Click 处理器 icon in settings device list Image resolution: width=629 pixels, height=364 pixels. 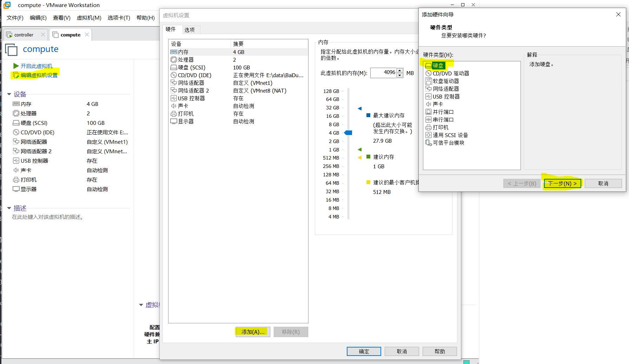pos(173,60)
